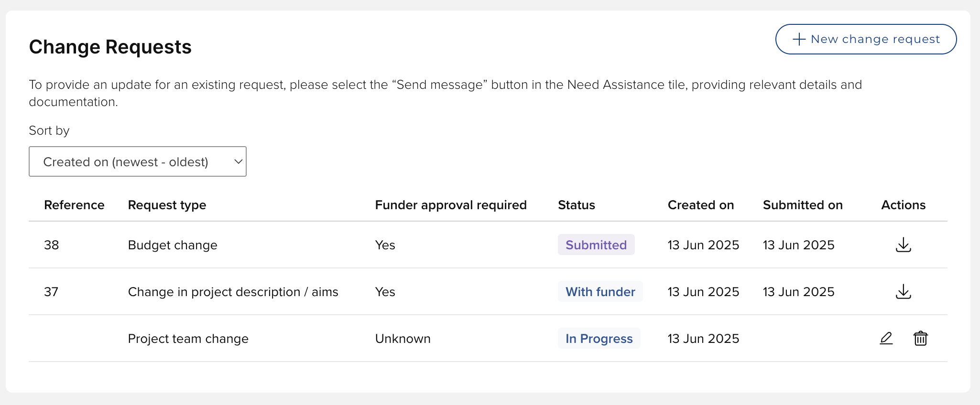Select the Change in project description row
This screenshot has width=980, height=405.
point(233,292)
